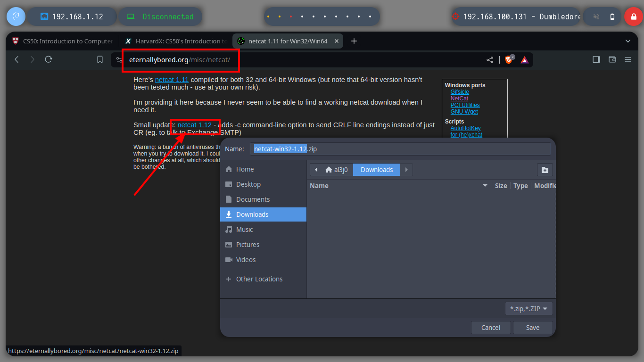Click the workspace switcher dots
644x362 pixels.
[x=322, y=16]
